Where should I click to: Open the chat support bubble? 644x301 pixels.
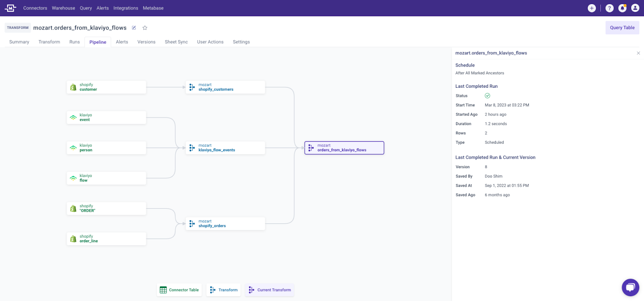pos(630,287)
